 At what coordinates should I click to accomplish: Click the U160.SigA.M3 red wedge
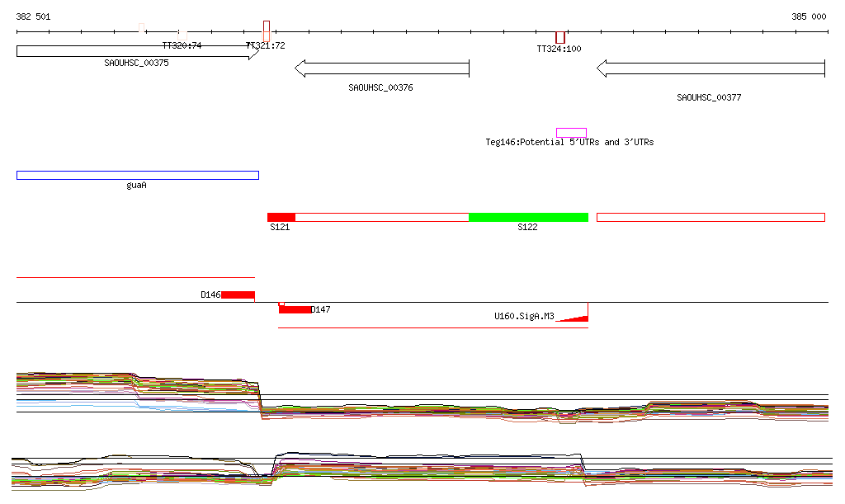[x=573, y=318]
